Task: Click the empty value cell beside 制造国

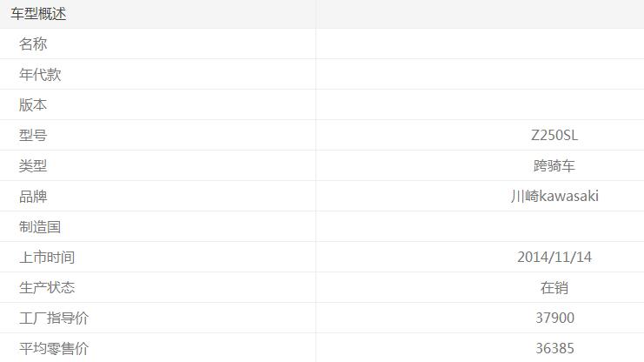Action: (x=480, y=227)
